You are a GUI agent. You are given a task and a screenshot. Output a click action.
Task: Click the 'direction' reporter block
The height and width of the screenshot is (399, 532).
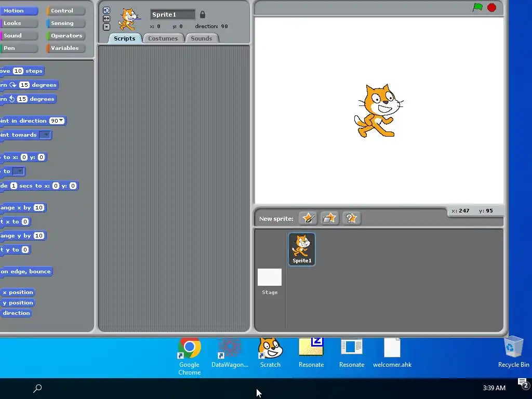pyautogui.click(x=16, y=313)
